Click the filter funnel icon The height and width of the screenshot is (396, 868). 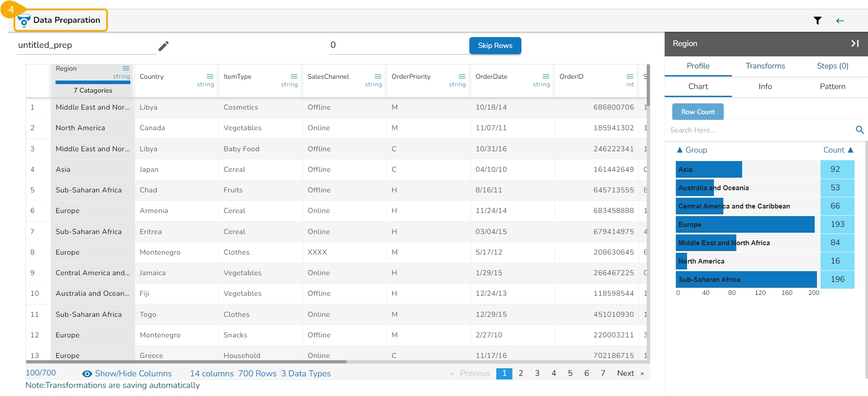(x=817, y=21)
